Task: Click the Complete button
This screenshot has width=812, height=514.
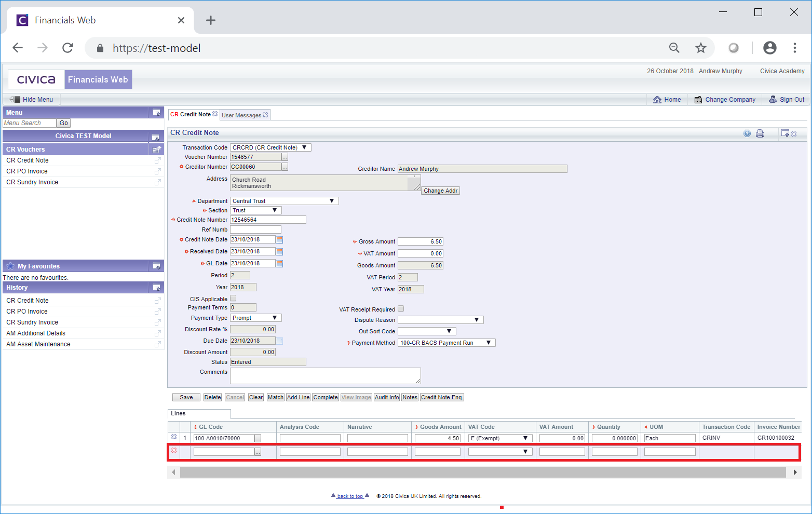Action: pyautogui.click(x=326, y=397)
